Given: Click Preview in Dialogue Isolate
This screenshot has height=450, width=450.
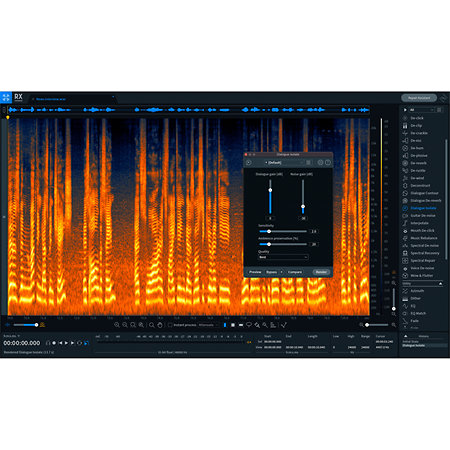Looking at the screenshot, I should click(255, 272).
